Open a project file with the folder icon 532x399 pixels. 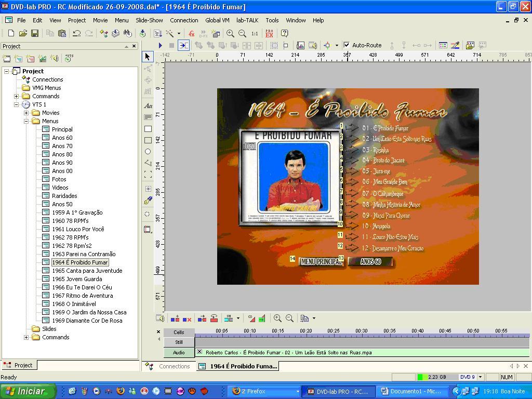23,33
